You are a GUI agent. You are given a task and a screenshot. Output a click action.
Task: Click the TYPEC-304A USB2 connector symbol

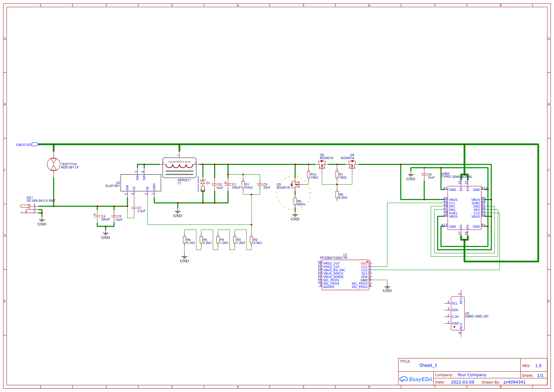tap(464, 208)
